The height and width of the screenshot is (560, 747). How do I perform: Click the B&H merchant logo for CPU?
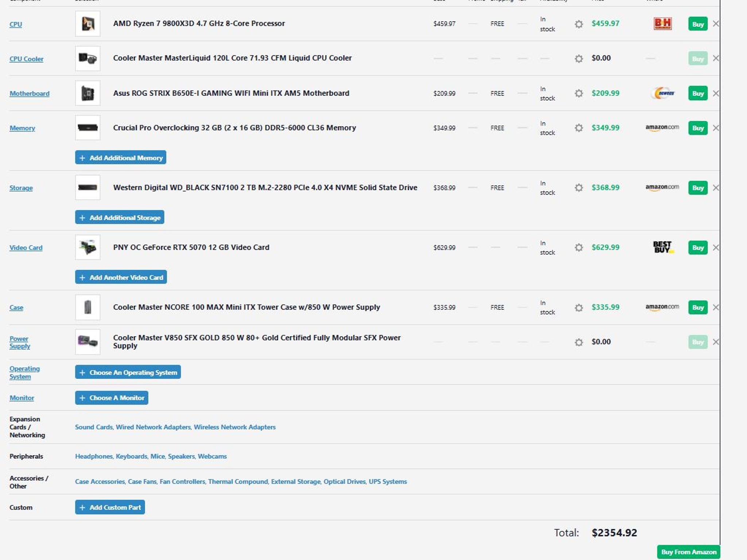[x=662, y=24]
